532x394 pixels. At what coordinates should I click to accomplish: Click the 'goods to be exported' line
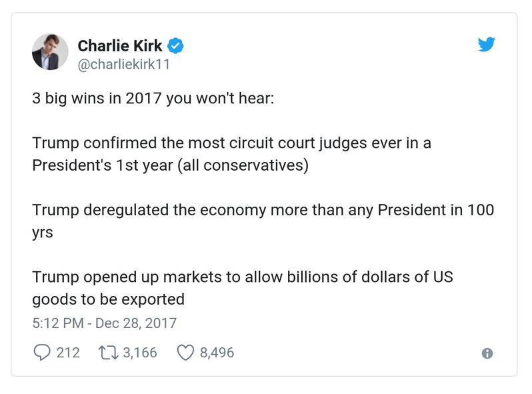108,299
